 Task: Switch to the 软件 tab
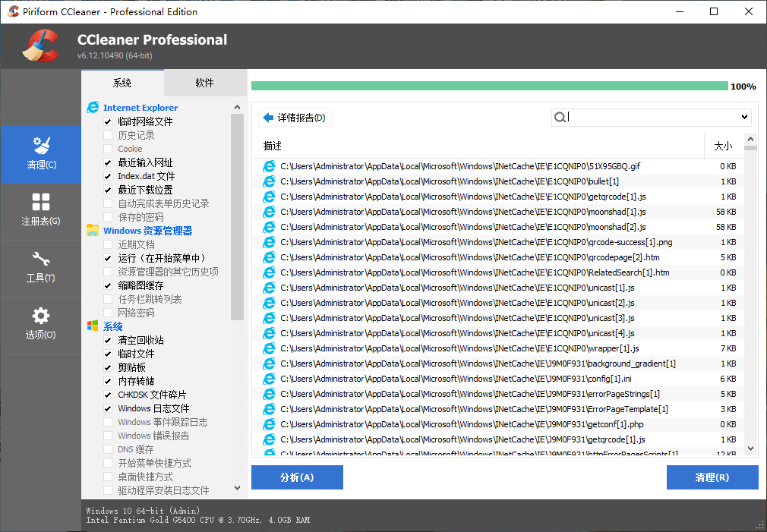point(204,83)
